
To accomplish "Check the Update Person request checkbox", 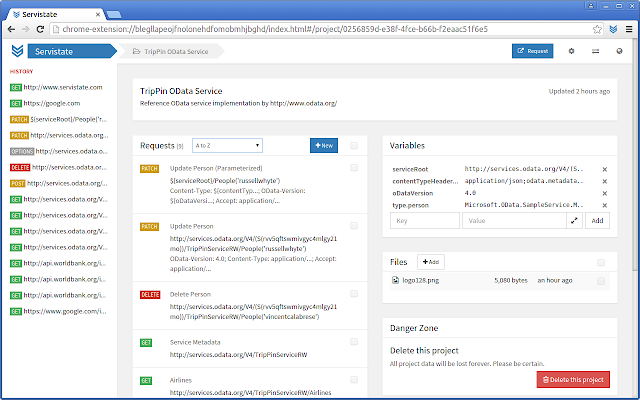I will [354, 226].
